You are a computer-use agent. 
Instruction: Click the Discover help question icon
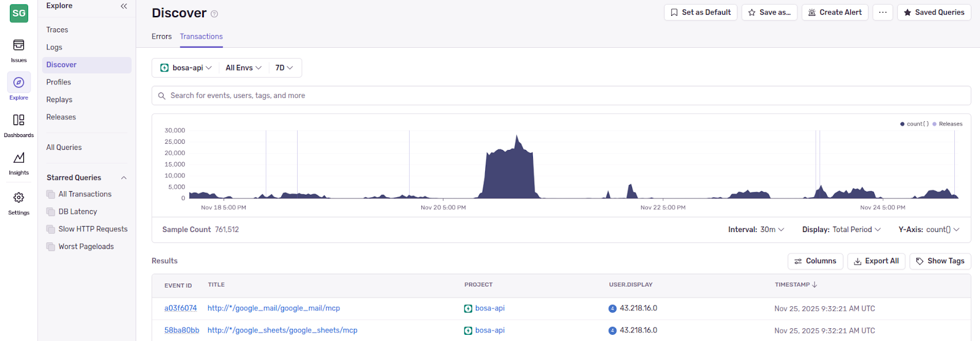pyautogui.click(x=214, y=14)
